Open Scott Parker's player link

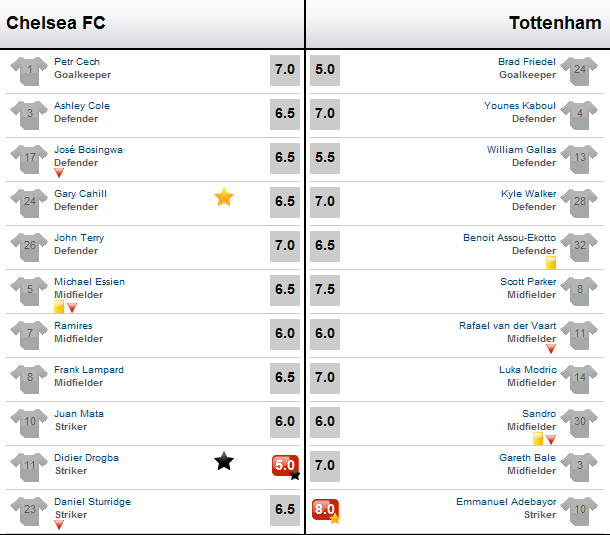pyautogui.click(x=528, y=282)
